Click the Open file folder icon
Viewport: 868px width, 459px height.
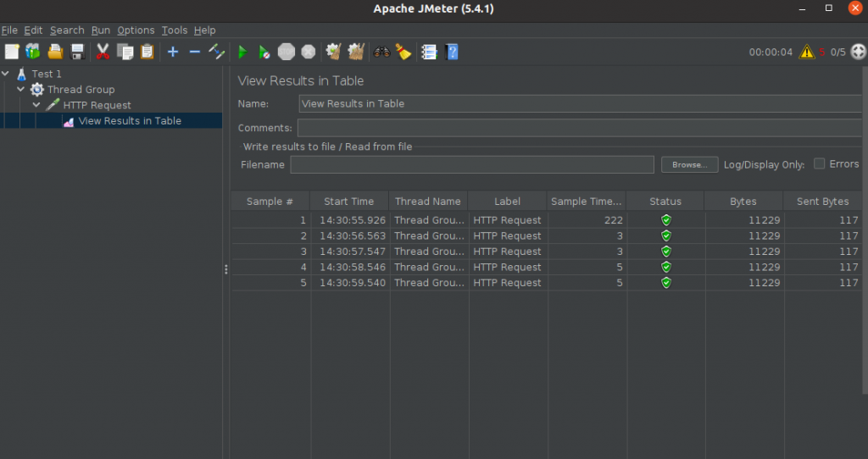coord(55,52)
